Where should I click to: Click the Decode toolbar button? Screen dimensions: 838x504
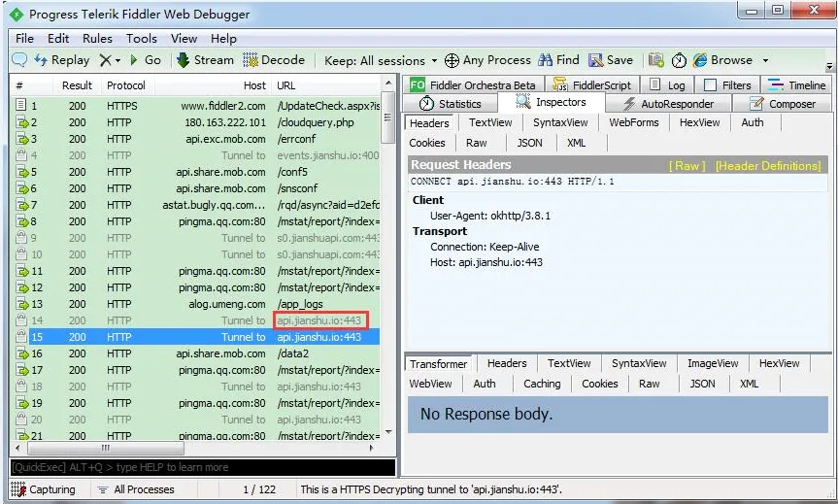[273, 60]
